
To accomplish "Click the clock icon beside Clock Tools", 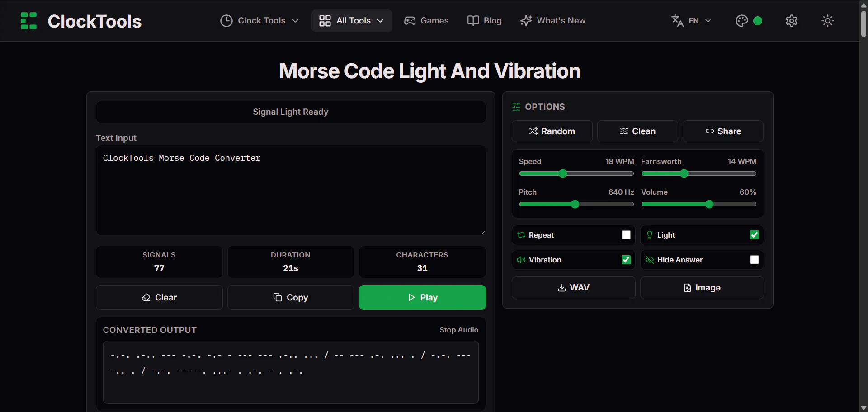I will [226, 21].
